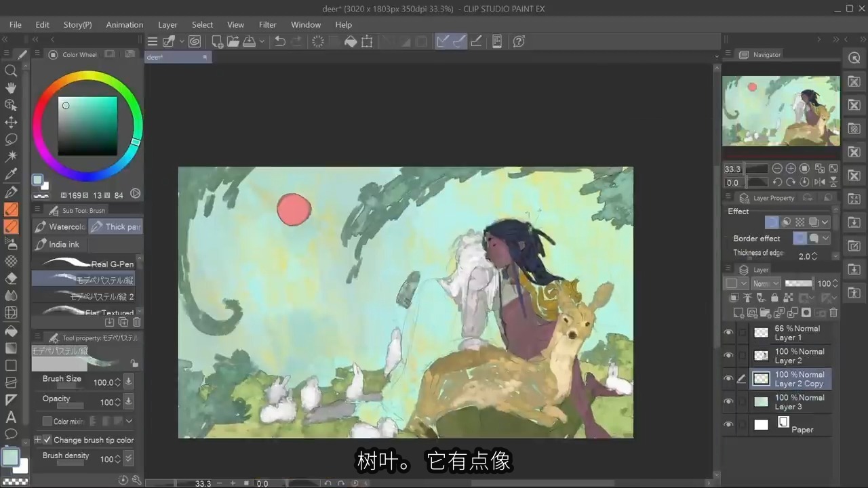Screen dimensions: 868x488
Task: Open the Edit menu
Action: (43, 24)
